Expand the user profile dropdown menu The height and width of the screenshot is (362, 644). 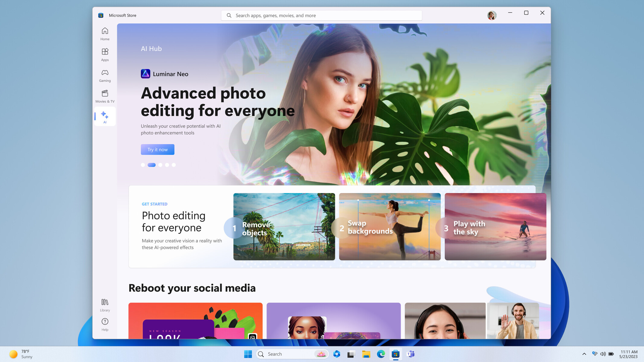coord(492,15)
